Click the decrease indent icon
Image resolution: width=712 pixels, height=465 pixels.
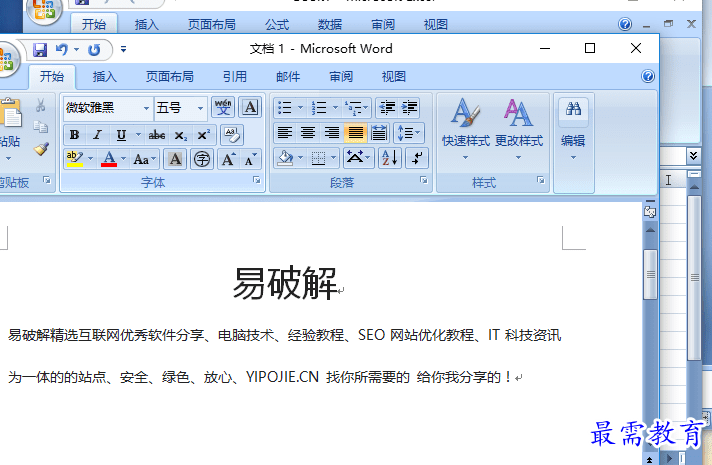point(387,108)
